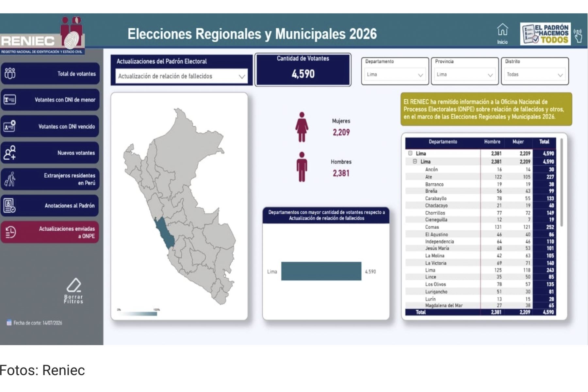The height and width of the screenshot is (392, 588).
Task: Open the Actualización de relación de fallecidos dropdown
Action: point(182,76)
